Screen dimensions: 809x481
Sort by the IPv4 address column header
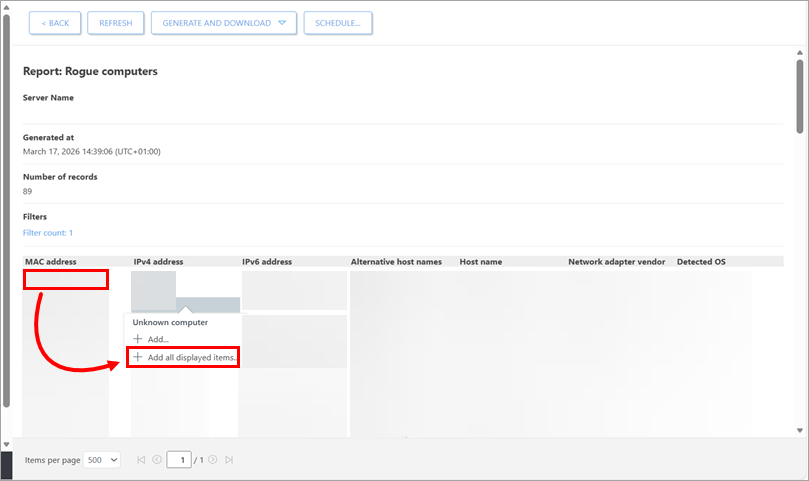[159, 262]
